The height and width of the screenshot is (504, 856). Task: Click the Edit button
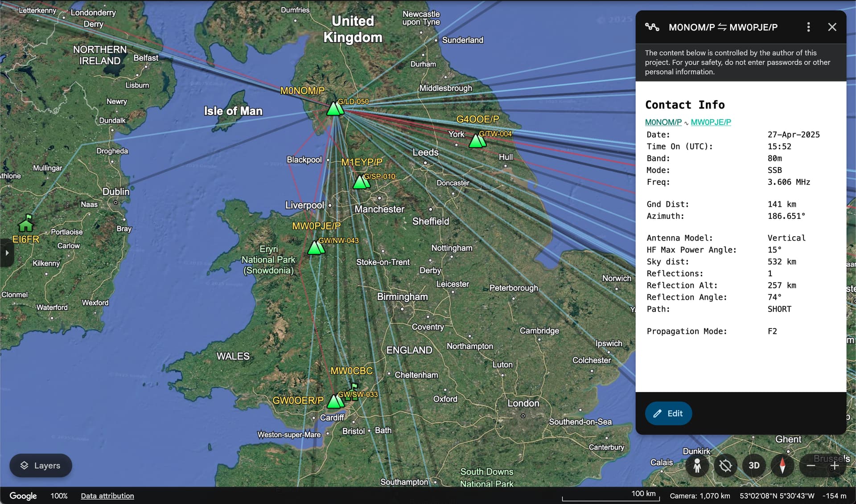point(668,414)
